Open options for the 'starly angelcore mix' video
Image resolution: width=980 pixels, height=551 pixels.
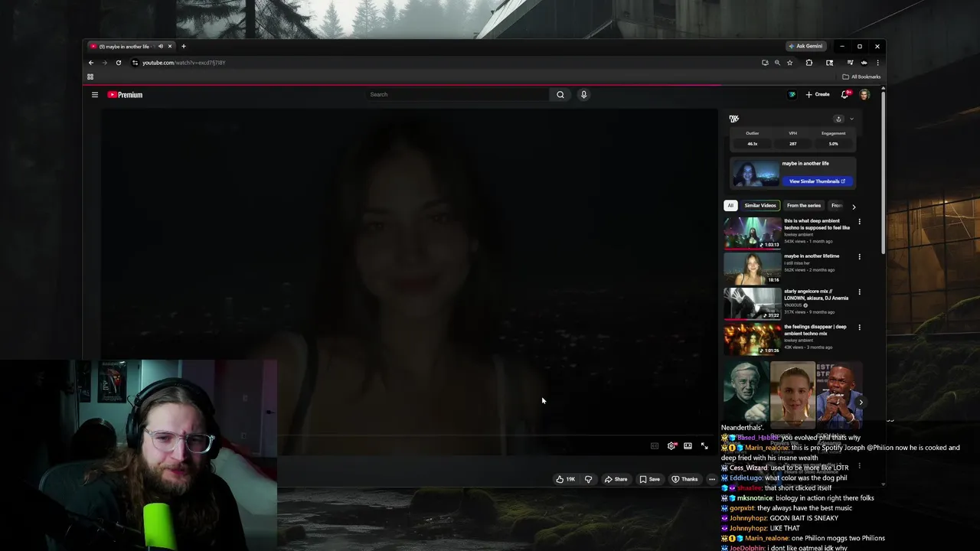[x=859, y=292]
